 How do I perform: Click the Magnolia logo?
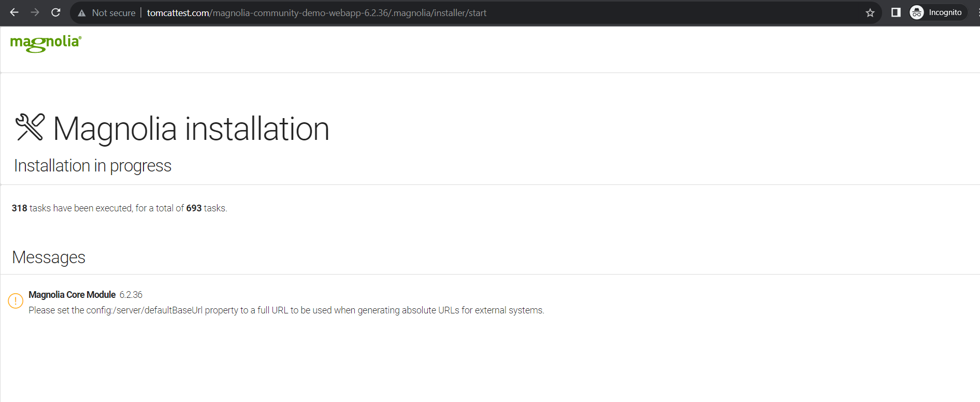click(46, 43)
